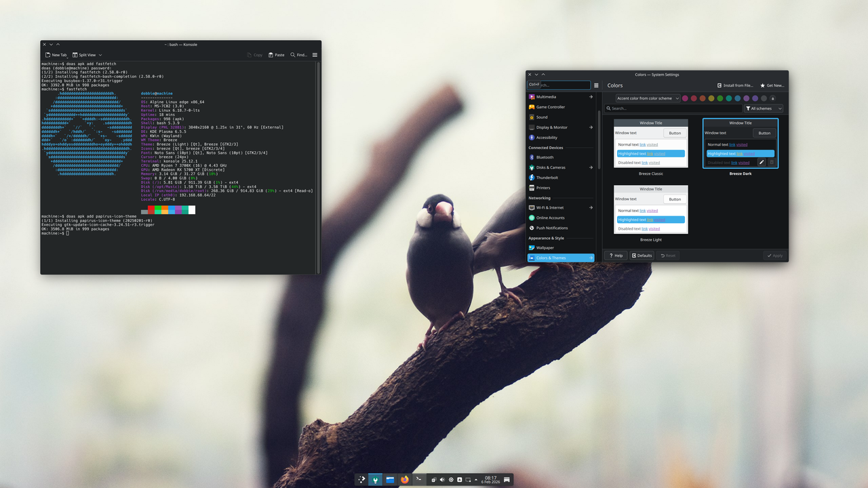Focus the System Settings sidebar search box
The height and width of the screenshot is (488, 868).
[559, 85]
